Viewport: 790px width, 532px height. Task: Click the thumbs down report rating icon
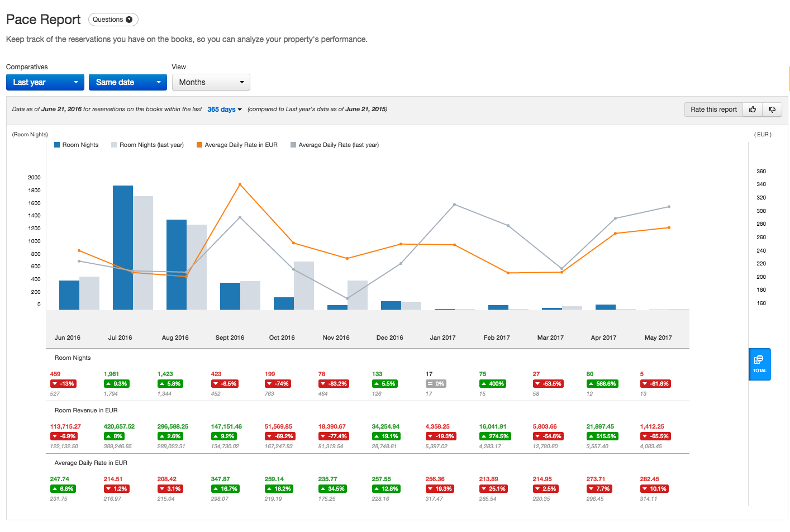click(772, 109)
